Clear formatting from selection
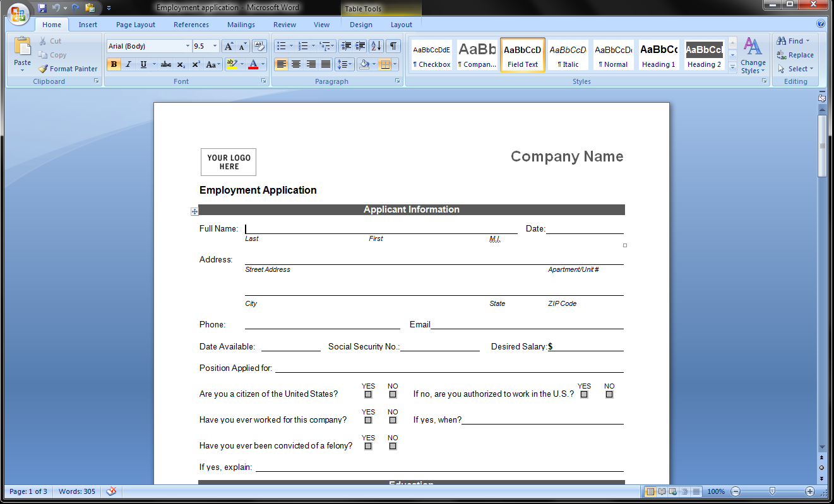This screenshot has width=834, height=504. point(259,46)
